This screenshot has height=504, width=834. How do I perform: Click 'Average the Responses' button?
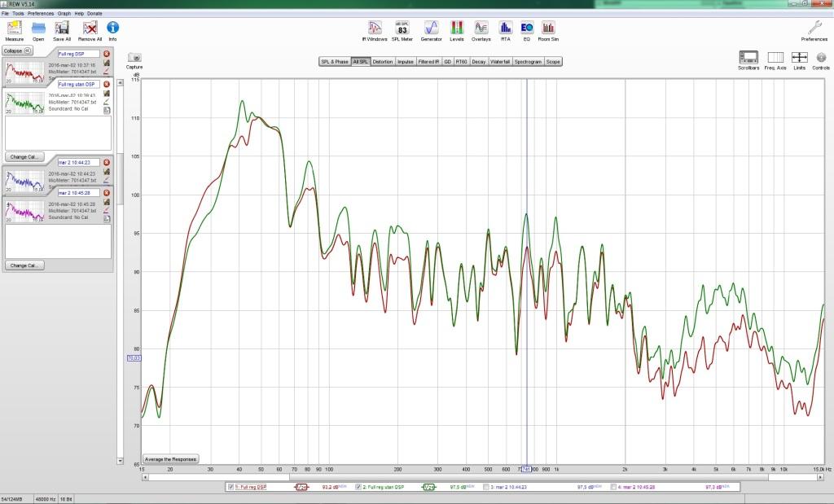(170, 459)
